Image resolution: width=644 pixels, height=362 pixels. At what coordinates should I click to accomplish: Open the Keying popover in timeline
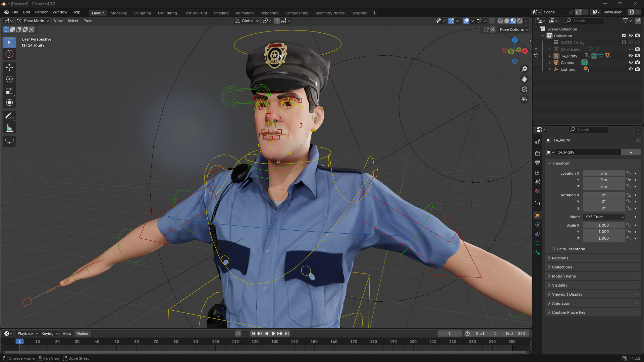[50, 334]
